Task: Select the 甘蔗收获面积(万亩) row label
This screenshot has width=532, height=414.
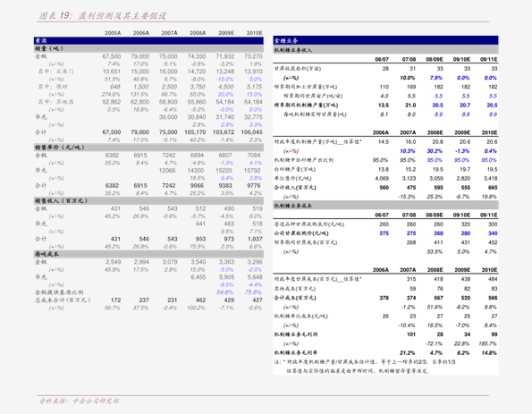Action: [x=298, y=69]
